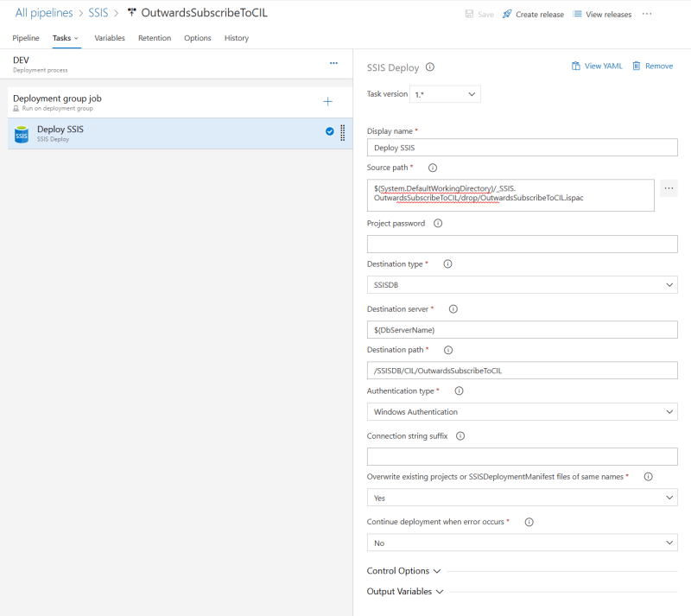Click the SSIS Deploy task icon
Screen dimensions: 691x616
tap(22, 135)
